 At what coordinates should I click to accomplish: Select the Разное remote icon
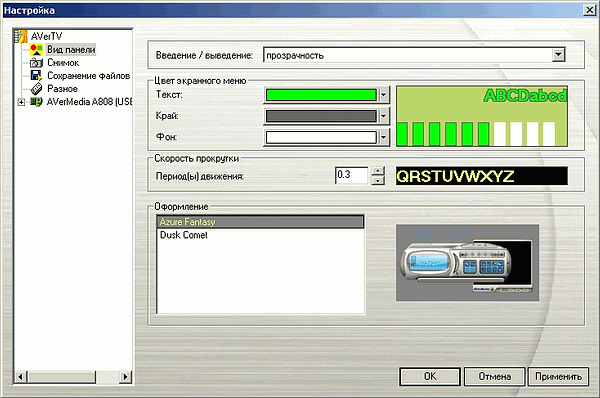36,88
